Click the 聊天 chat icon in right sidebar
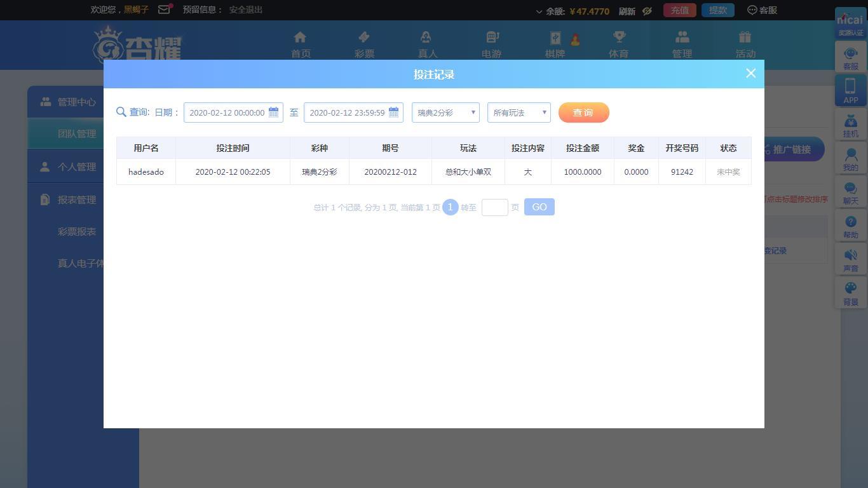 (850, 188)
